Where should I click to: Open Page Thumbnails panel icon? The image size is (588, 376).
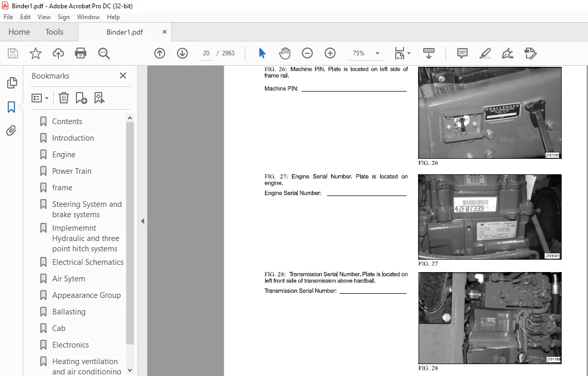coord(11,83)
